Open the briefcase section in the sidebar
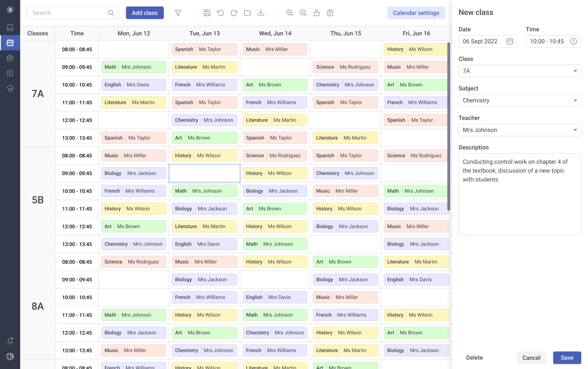This screenshot has height=369, width=588. click(x=10, y=57)
